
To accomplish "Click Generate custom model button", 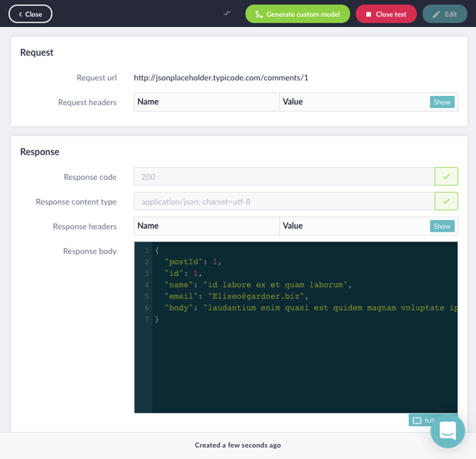I will tap(298, 14).
